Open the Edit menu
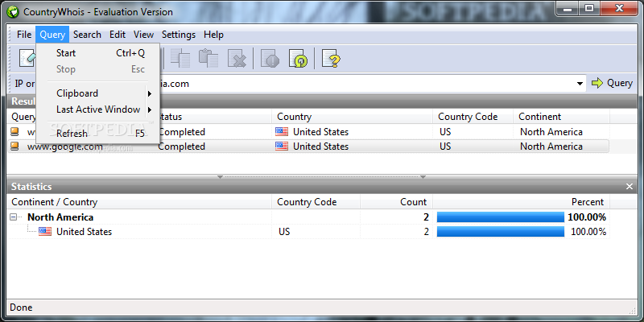Image resolution: width=644 pixels, height=322 pixels. [x=118, y=35]
